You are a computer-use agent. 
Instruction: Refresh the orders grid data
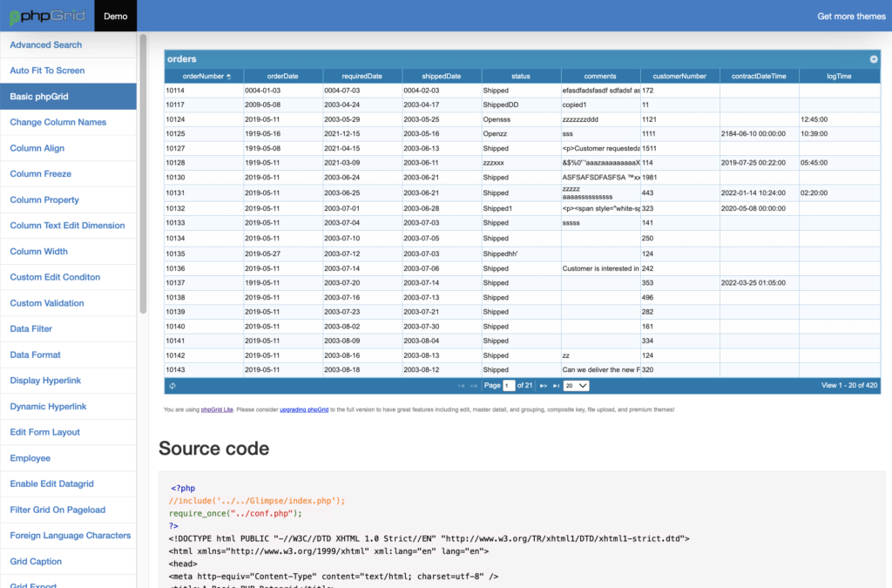click(x=171, y=383)
